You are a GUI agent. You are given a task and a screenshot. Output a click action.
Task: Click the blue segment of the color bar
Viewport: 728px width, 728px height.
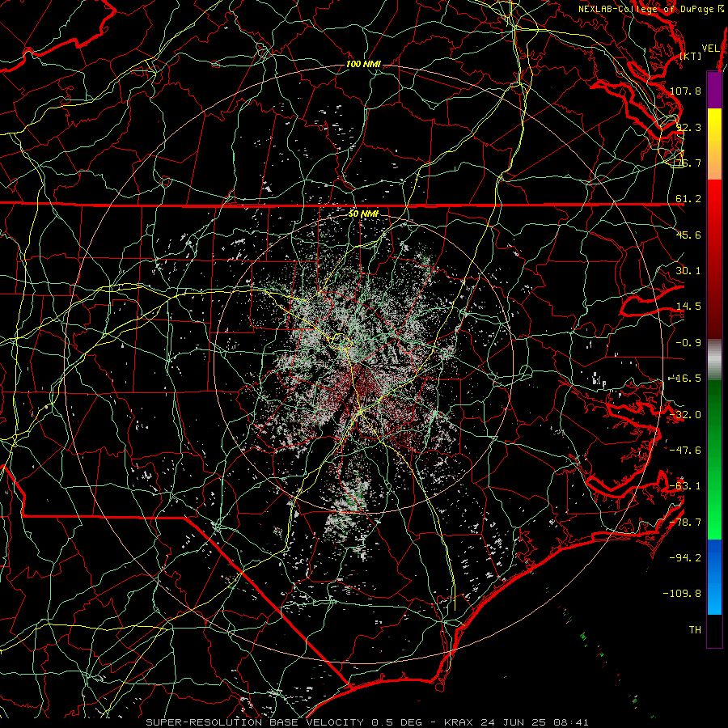(714, 577)
